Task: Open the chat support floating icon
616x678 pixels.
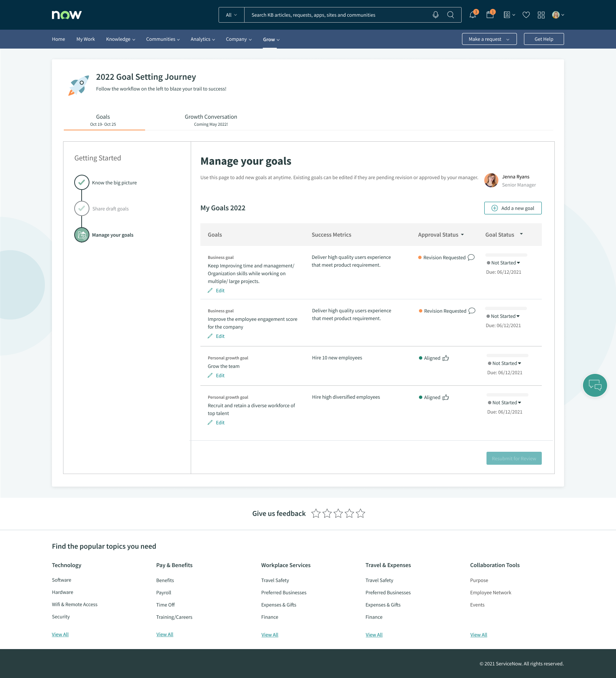Action: click(x=595, y=385)
